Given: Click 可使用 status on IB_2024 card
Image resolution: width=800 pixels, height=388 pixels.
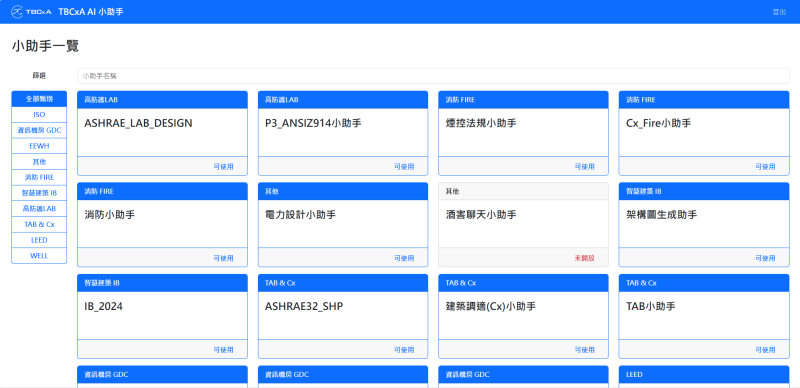Looking at the screenshot, I should 223,350.
